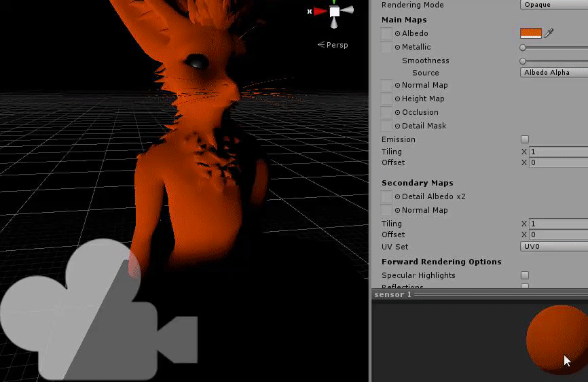
Task: Click the Detail Albedo x2 picker circle
Action: (x=397, y=196)
